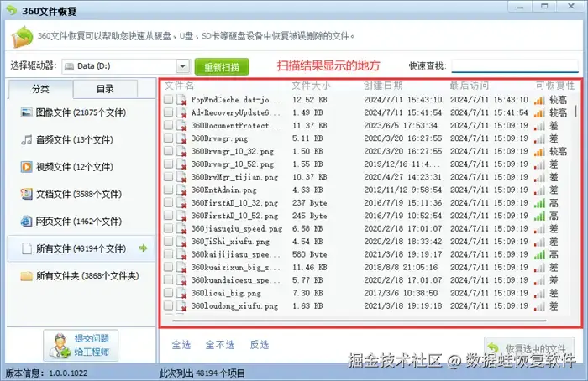This screenshot has width=588, height=381.
Task: Click the recoverability bars for 360loudong_xiufu.png
Action: [539, 306]
